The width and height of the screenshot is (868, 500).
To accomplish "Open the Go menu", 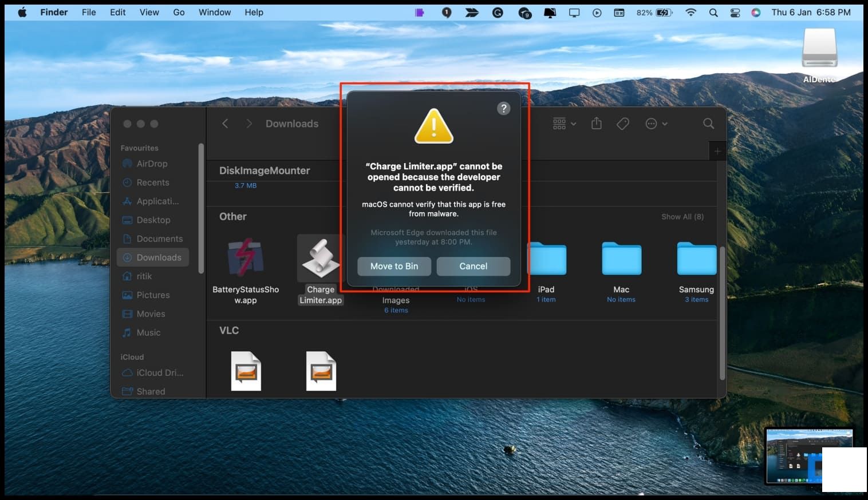I will click(179, 12).
